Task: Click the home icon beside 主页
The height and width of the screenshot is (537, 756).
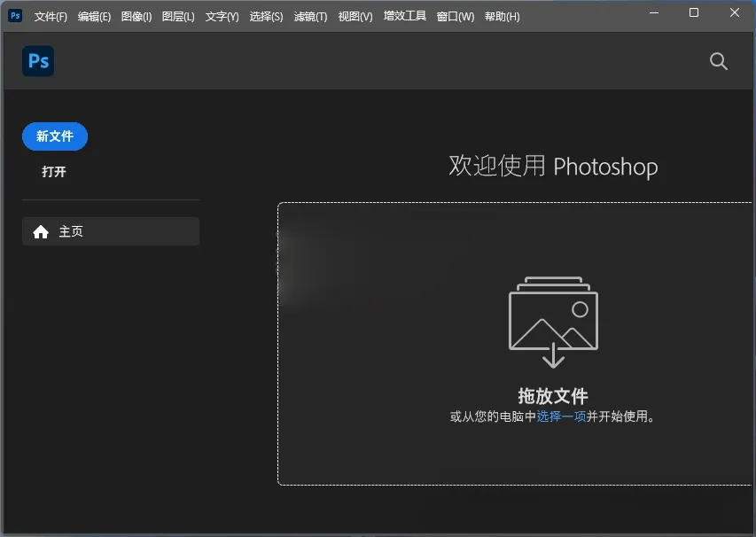Action: coord(41,232)
